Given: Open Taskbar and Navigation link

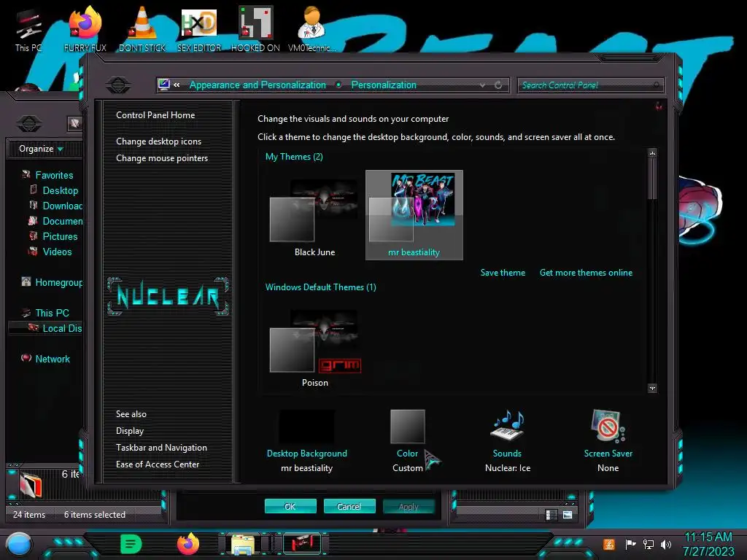Looking at the screenshot, I should [161, 448].
